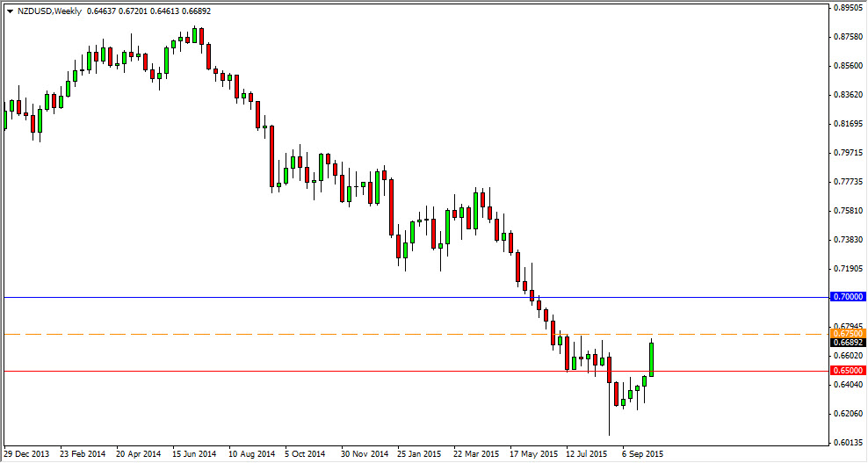Click the 6 Sep 2015 date label
The image size is (868, 463).
[x=643, y=453]
